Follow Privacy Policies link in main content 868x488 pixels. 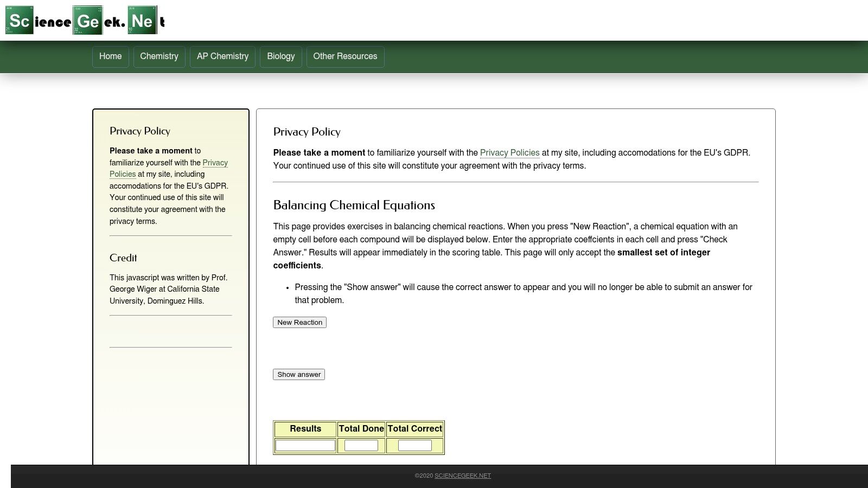coord(509,153)
